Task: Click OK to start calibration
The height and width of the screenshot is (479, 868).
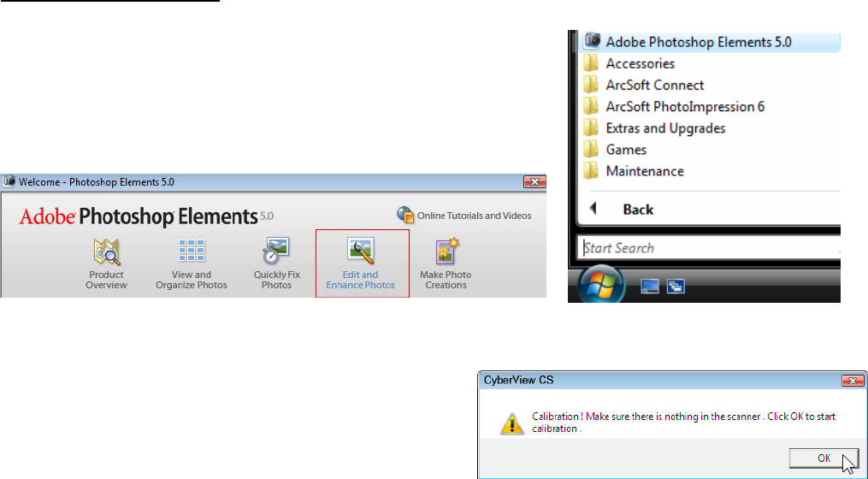Action: click(824, 458)
